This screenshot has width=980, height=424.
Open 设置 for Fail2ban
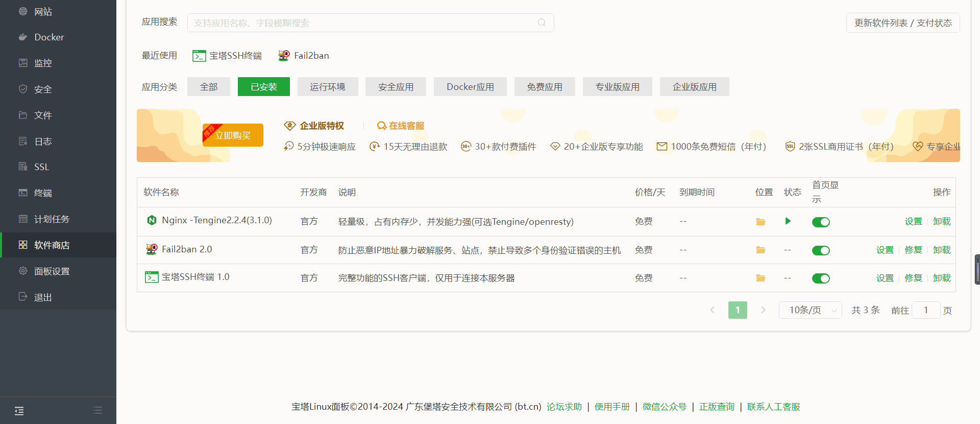pyautogui.click(x=885, y=250)
